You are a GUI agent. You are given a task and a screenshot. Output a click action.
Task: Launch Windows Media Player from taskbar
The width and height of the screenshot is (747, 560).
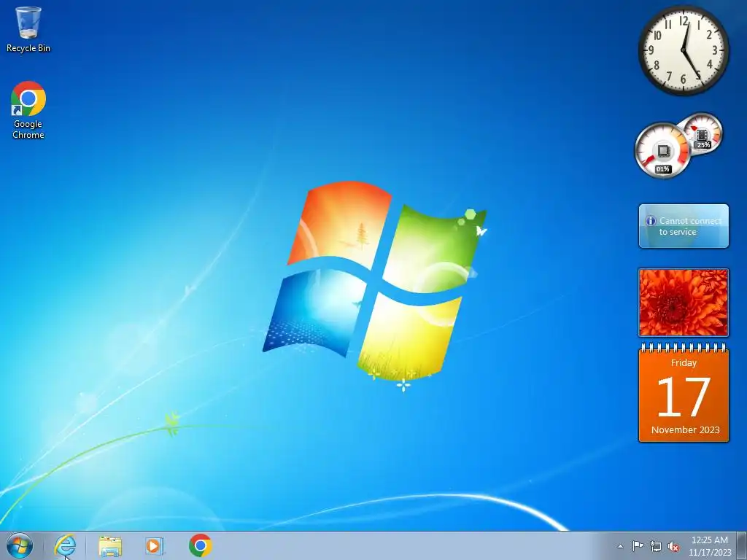click(x=155, y=545)
